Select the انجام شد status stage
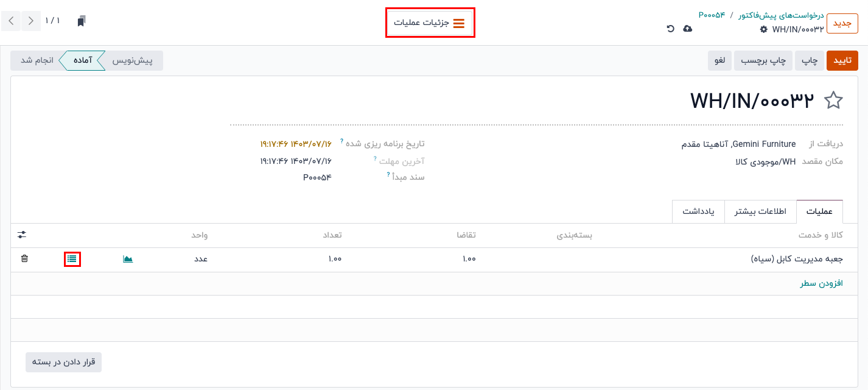This screenshot has height=390, width=868. [37, 61]
